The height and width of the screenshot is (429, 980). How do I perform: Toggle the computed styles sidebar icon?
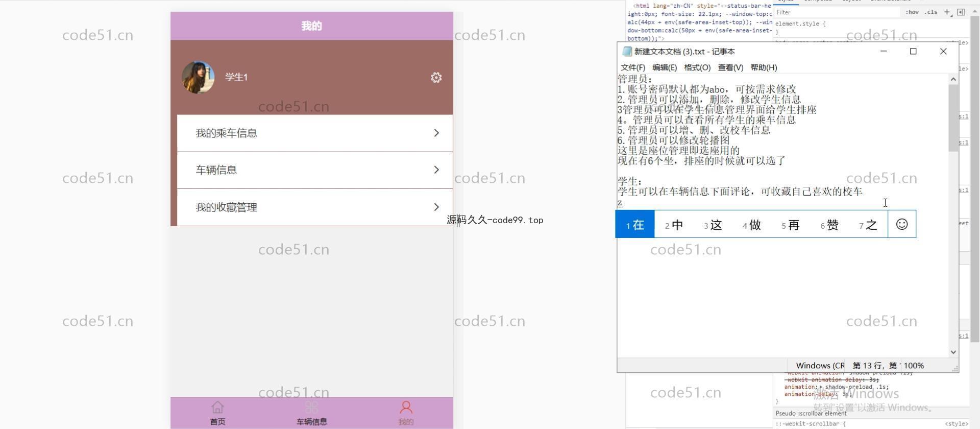pos(961,12)
